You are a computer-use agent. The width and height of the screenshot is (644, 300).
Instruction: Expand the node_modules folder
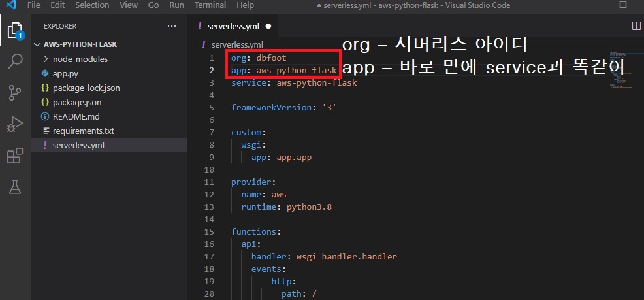108,59
